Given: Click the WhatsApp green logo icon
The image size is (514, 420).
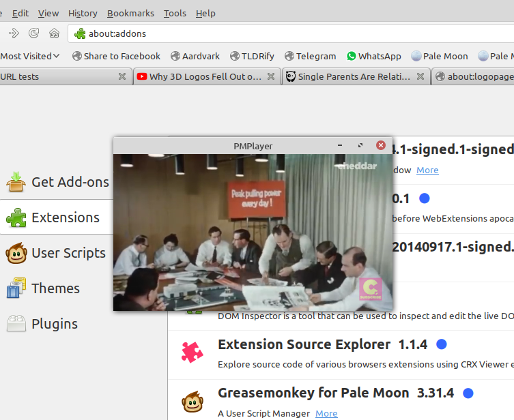Looking at the screenshot, I should coord(352,57).
